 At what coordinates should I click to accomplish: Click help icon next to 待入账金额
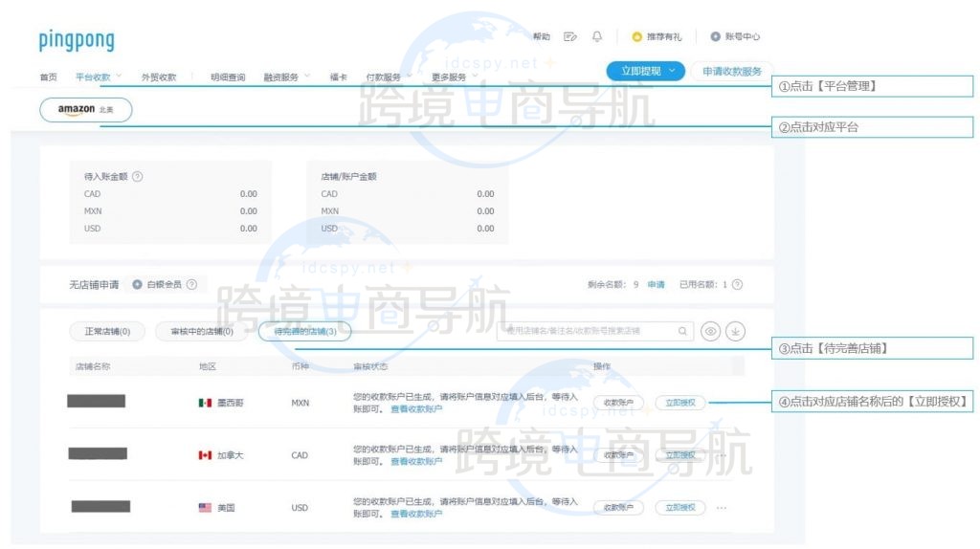pos(138,177)
